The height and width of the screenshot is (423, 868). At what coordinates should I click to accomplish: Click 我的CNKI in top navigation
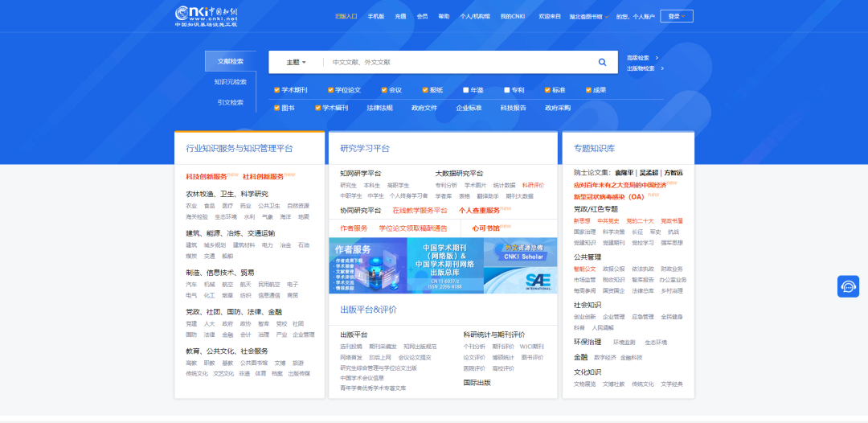click(511, 17)
